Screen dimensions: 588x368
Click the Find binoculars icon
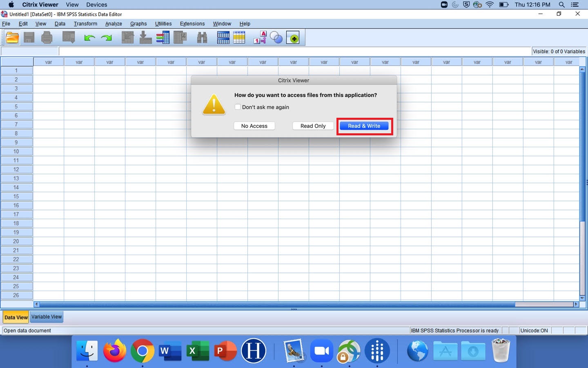coord(202,38)
